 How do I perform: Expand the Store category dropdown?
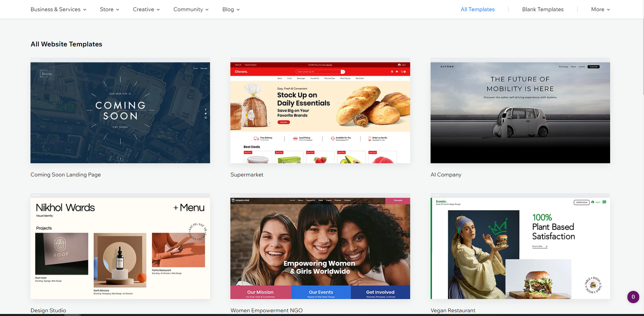click(x=109, y=9)
